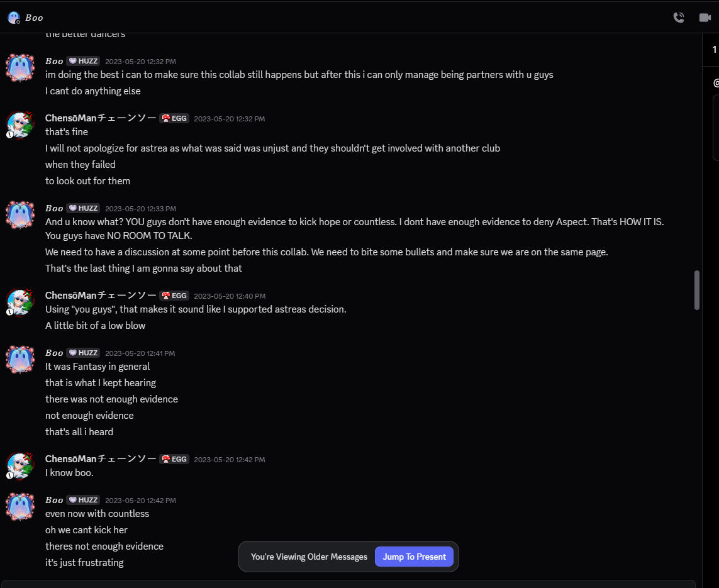Screen dimensions: 719x588
Task: Click ChensōMan's avatar on the 12:40 PM message
Action: point(20,302)
